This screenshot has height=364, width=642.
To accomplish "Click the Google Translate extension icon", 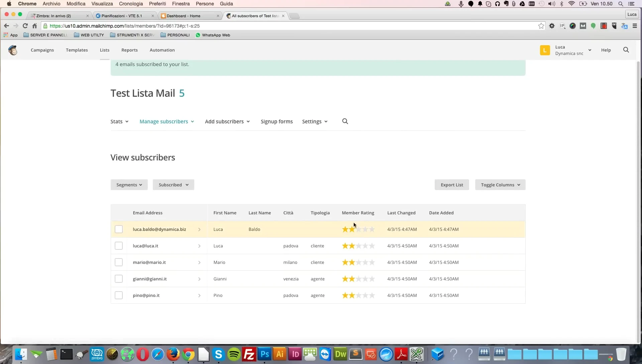I will pyautogui.click(x=625, y=26).
